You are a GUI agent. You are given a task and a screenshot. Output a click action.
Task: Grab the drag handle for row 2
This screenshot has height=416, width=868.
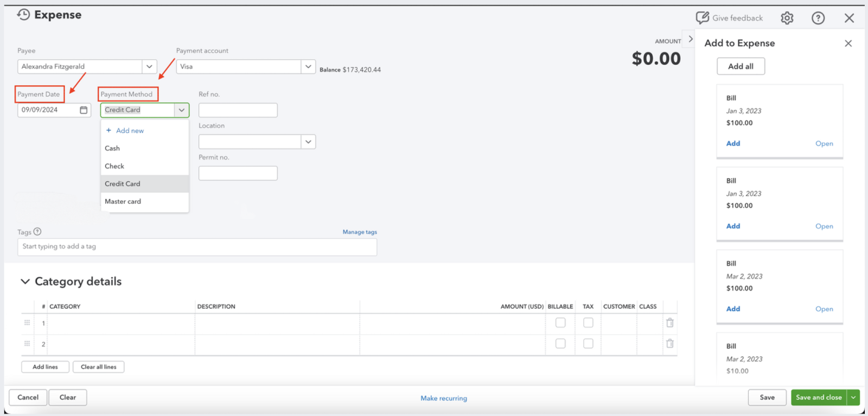coord(27,343)
